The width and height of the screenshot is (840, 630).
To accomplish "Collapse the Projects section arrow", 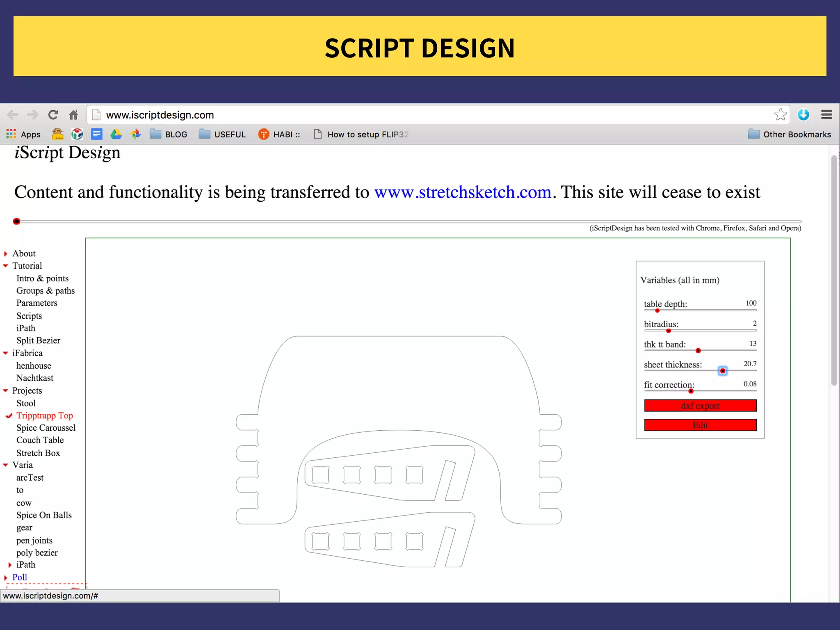I will click(x=6, y=391).
